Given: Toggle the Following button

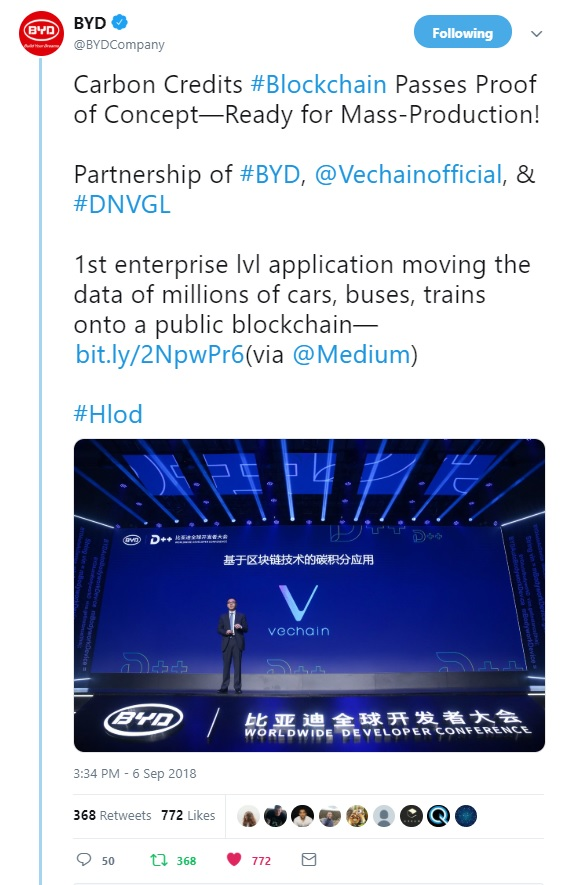Looking at the screenshot, I should (463, 33).
